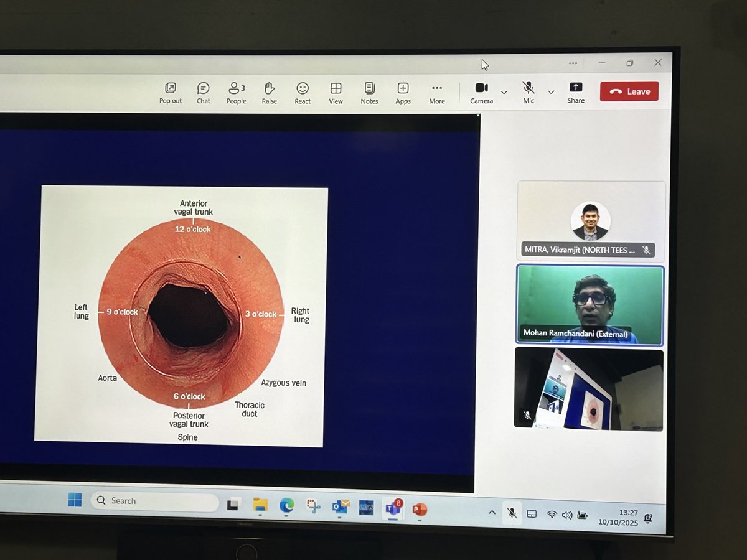Open the More actions menu

[437, 93]
